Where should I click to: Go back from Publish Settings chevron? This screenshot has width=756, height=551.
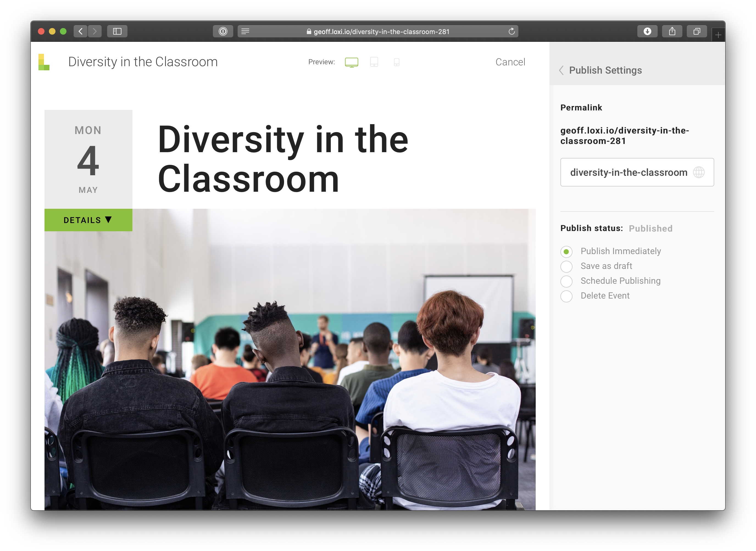coord(562,70)
